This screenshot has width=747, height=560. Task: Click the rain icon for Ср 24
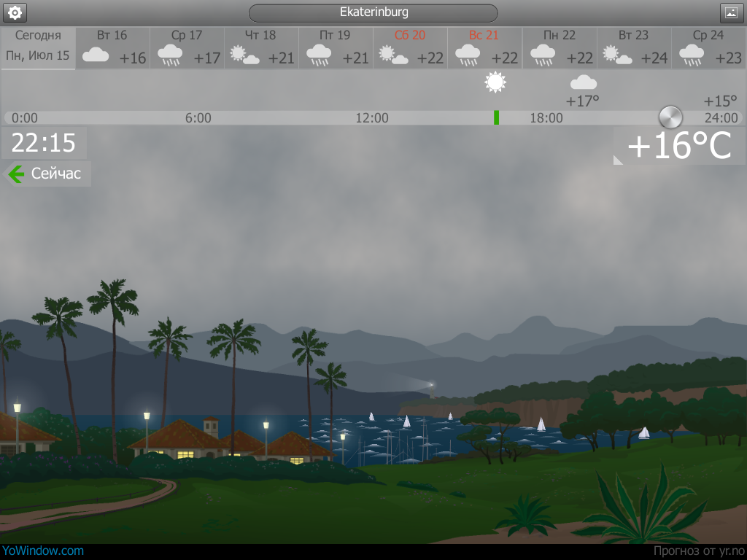(x=692, y=55)
